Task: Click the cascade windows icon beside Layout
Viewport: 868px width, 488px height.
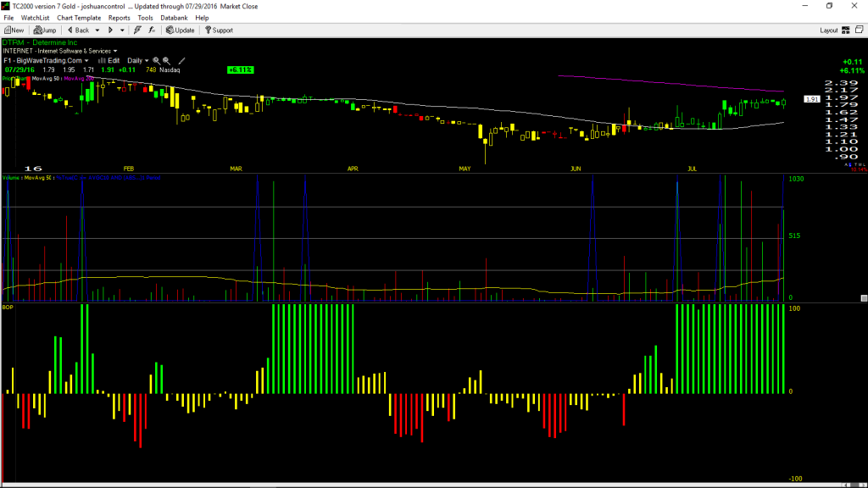Action: (860, 30)
